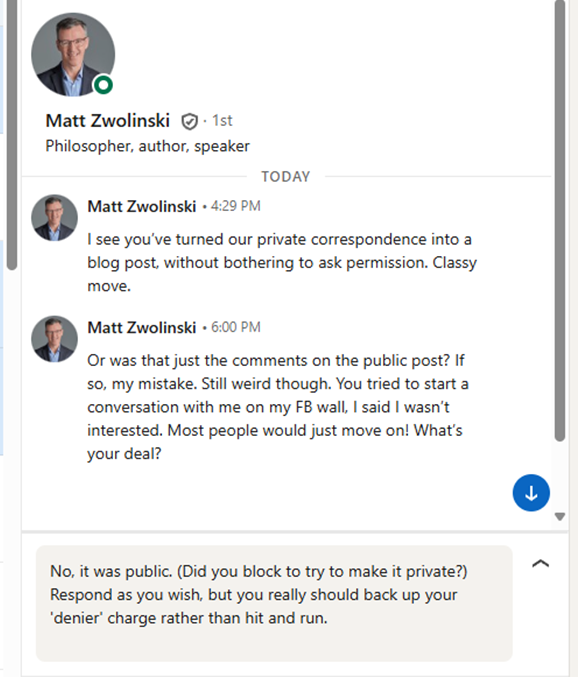Select the 'Classy move' message text
Screen dimensions: 578x677
coord(282,263)
